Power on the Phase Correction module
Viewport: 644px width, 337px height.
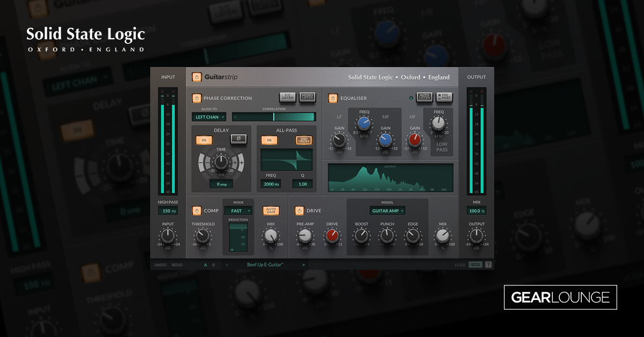pyautogui.click(x=196, y=98)
